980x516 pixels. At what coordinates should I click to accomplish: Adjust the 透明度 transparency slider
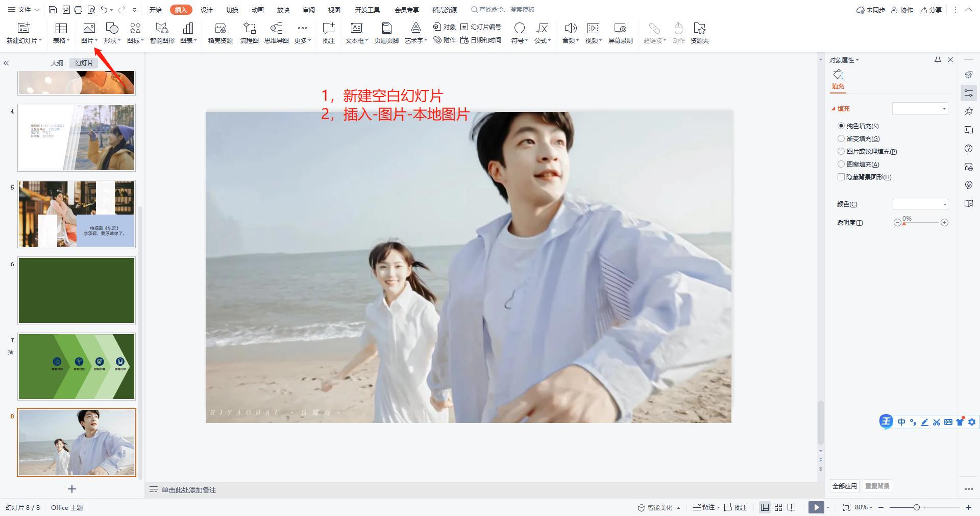click(920, 223)
